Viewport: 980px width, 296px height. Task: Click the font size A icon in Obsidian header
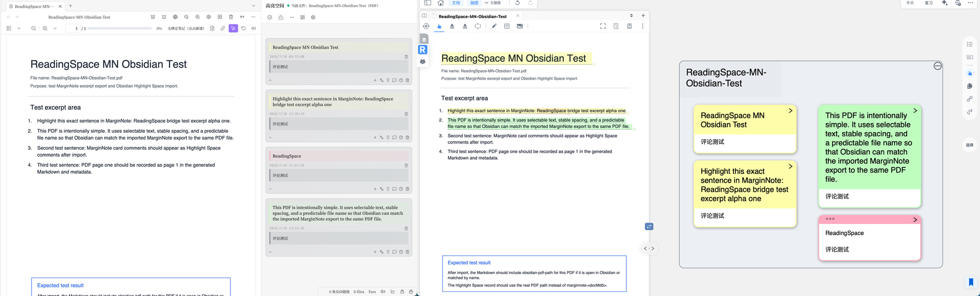point(242,17)
